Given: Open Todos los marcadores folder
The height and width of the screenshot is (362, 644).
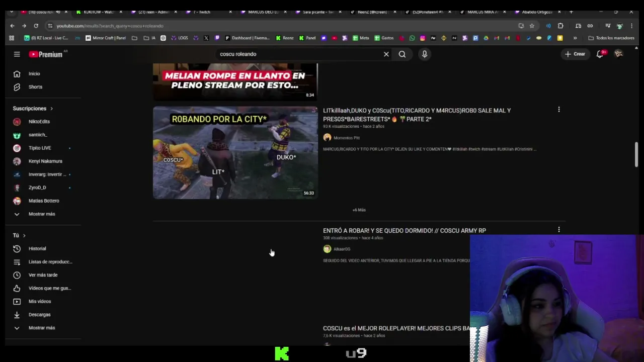Looking at the screenshot, I should 611,38.
